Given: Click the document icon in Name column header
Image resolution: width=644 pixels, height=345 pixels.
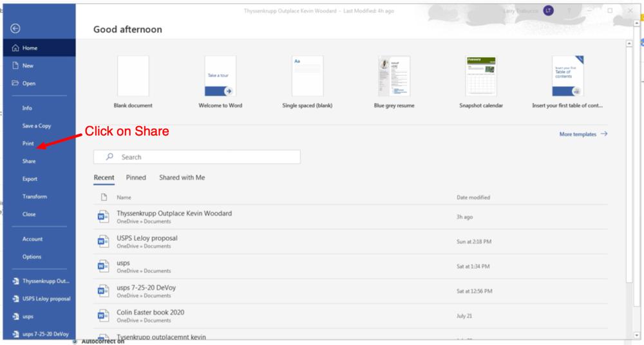Looking at the screenshot, I should [x=104, y=198].
